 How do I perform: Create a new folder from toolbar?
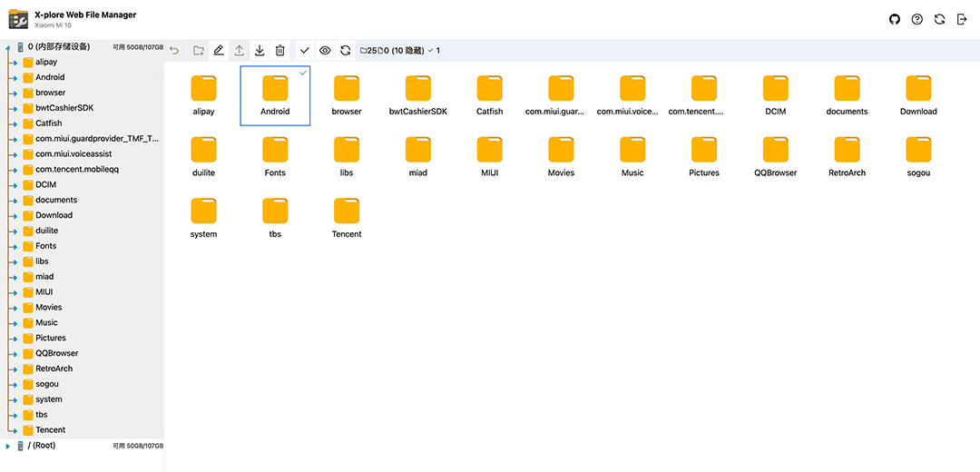pyautogui.click(x=199, y=51)
